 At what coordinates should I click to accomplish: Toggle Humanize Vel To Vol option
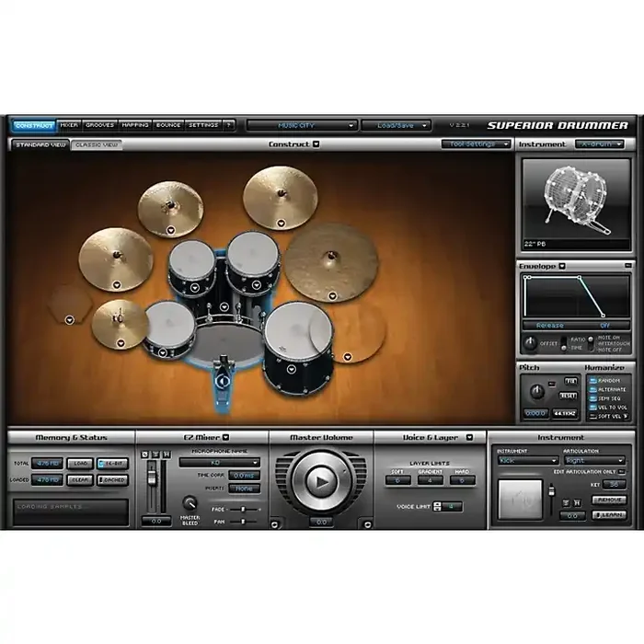pyautogui.click(x=593, y=408)
